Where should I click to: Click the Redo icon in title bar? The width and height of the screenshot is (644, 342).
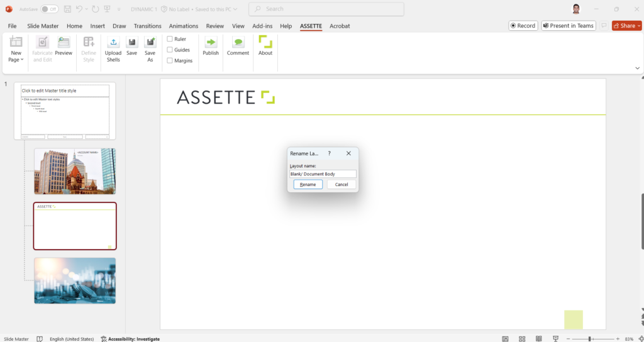(96, 9)
